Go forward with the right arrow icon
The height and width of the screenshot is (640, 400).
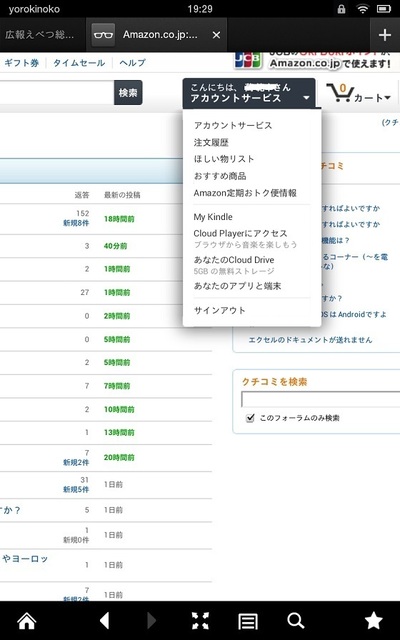click(x=151, y=620)
